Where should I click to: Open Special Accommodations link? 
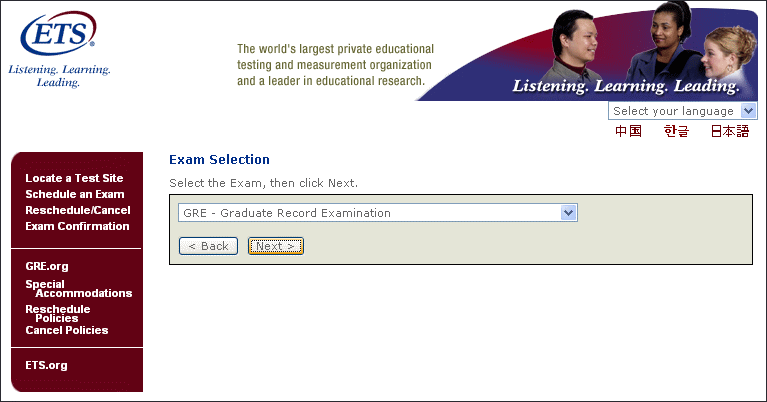coord(79,289)
